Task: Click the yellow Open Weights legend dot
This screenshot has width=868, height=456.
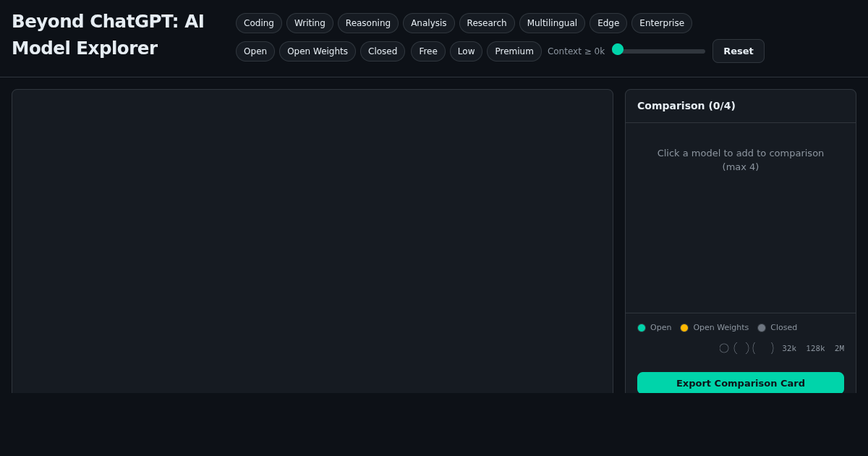Action: pyautogui.click(x=684, y=328)
